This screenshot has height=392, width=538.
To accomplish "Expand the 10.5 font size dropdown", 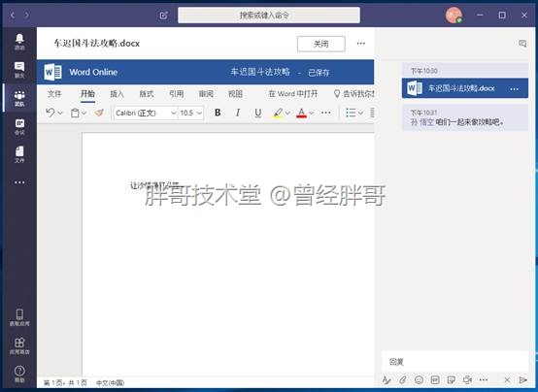I will pos(199,113).
